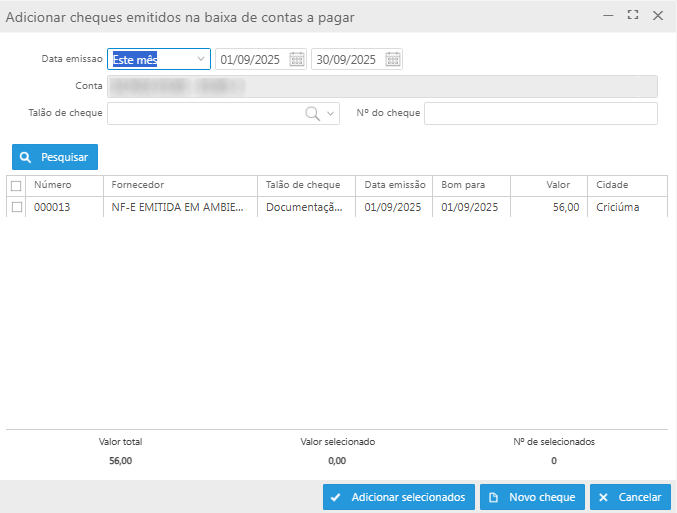Open calendar picker for end date 30/09/2025
The height and width of the screenshot is (513, 677).
[393, 60]
